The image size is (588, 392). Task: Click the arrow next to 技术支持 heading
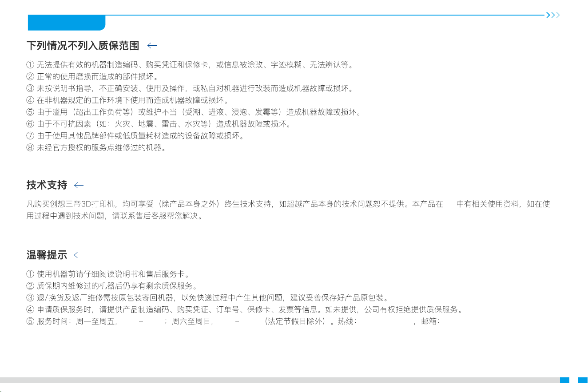click(x=79, y=185)
